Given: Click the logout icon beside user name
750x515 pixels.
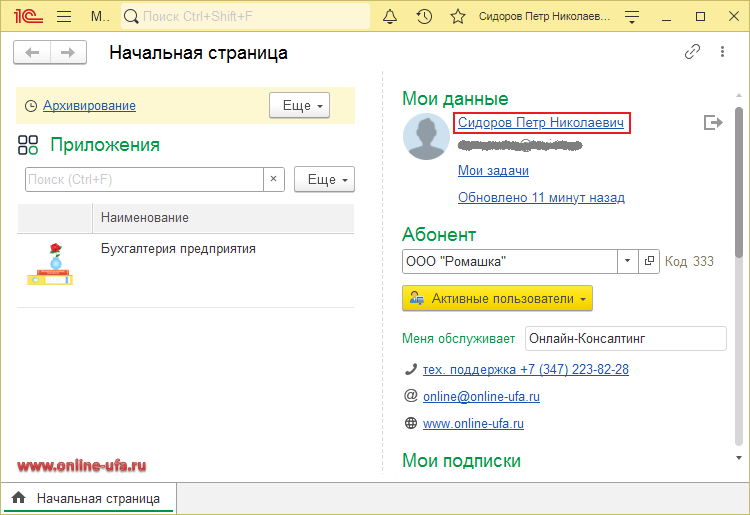Looking at the screenshot, I should pyautogui.click(x=712, y=122).
